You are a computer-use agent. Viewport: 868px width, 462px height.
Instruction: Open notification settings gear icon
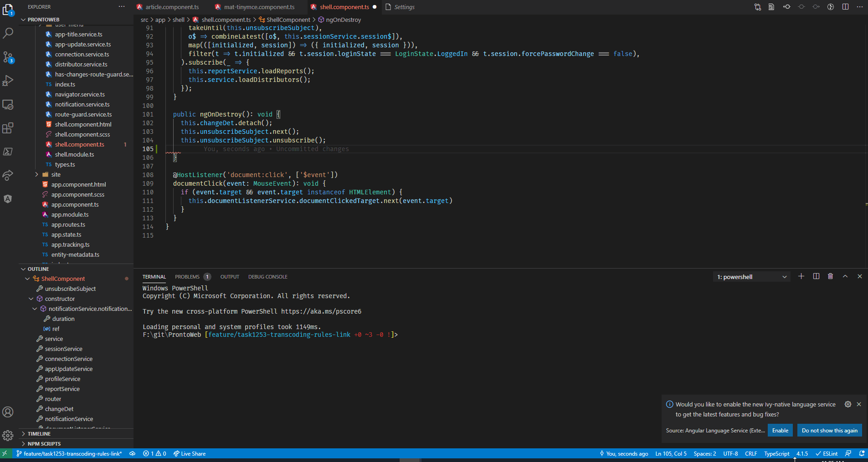click(x=848, y=404)
